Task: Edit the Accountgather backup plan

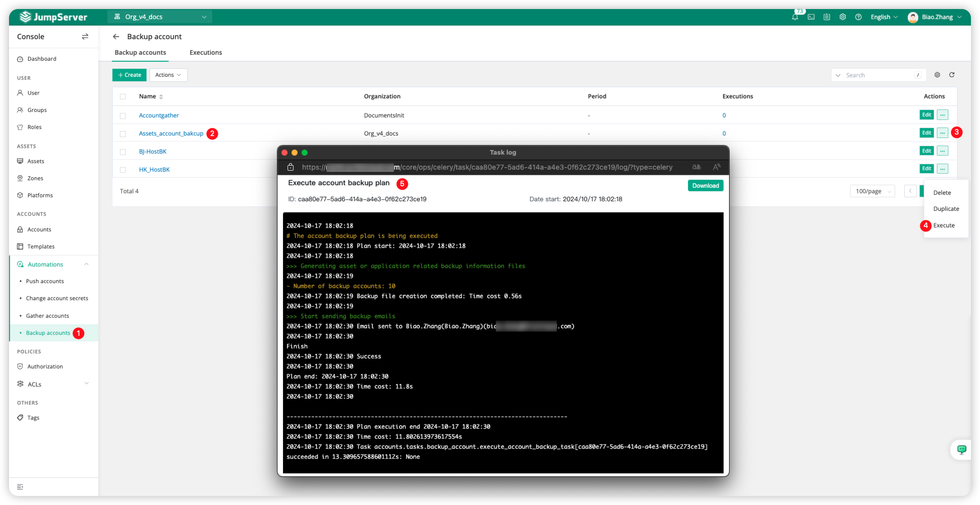Action: [x=926, y=115]
